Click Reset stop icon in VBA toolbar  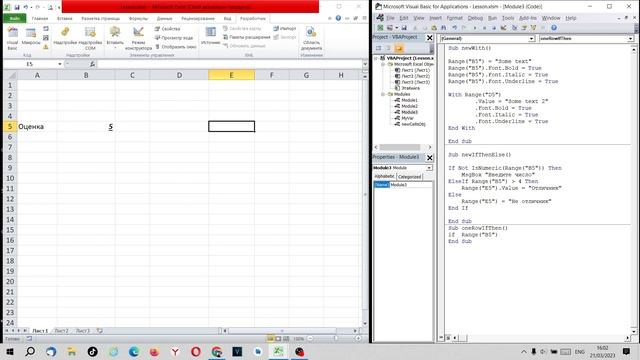494,28
